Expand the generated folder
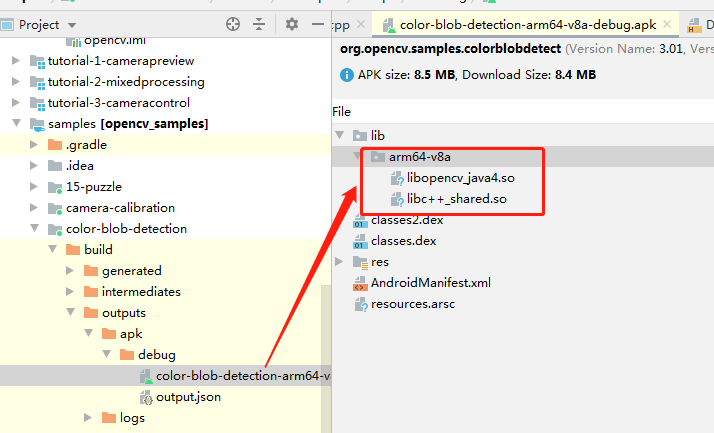The image size is (714, 433). click(70, 270)
